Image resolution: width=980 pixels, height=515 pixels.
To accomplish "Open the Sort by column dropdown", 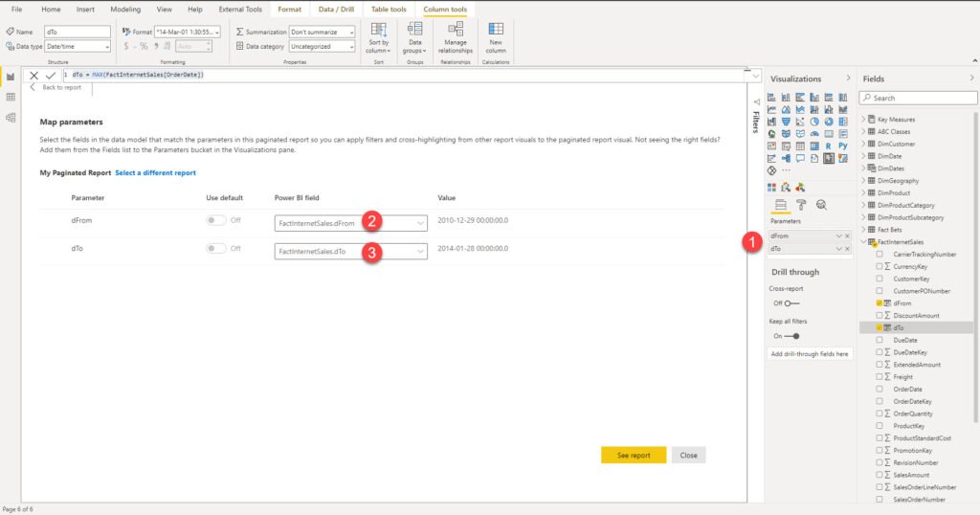I will 378,37.
